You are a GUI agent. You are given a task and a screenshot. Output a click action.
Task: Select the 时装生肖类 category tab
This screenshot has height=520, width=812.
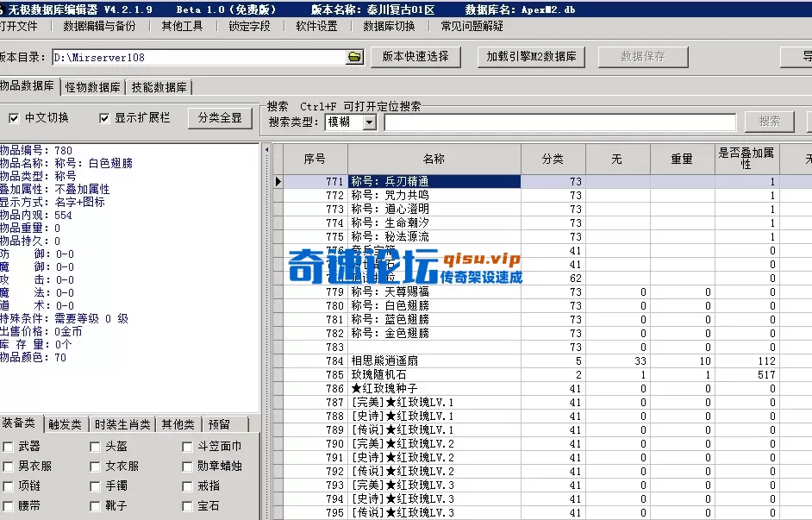(122, 424)
